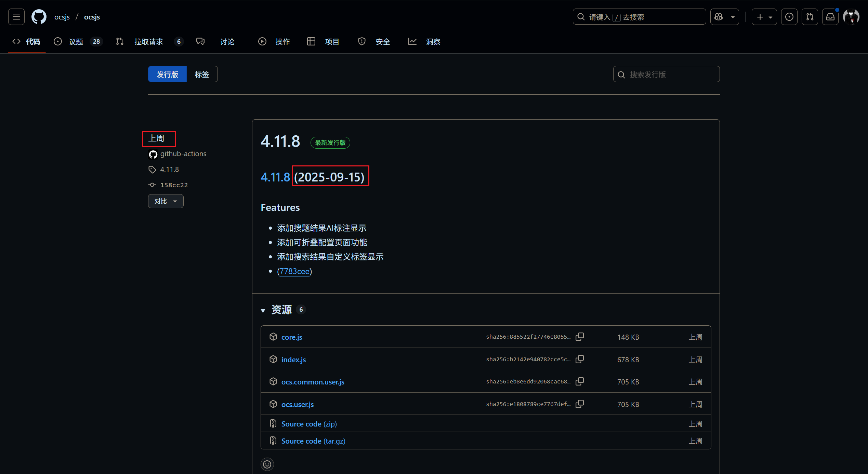Expand the Copilot dropdown arrow
The image size is (868, 474).
733,17
